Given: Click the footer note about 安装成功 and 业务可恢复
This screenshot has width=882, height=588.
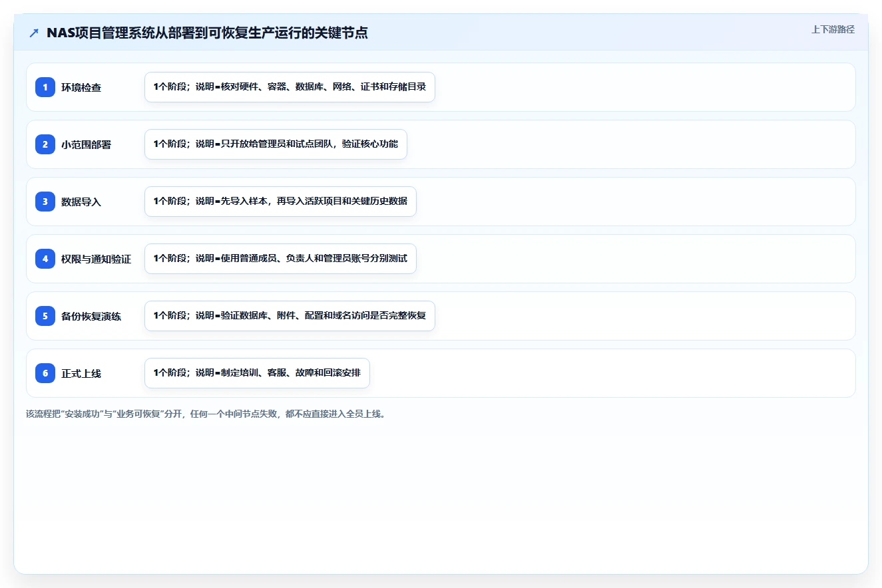Looking at the screenshot, I should pos(206,414).
